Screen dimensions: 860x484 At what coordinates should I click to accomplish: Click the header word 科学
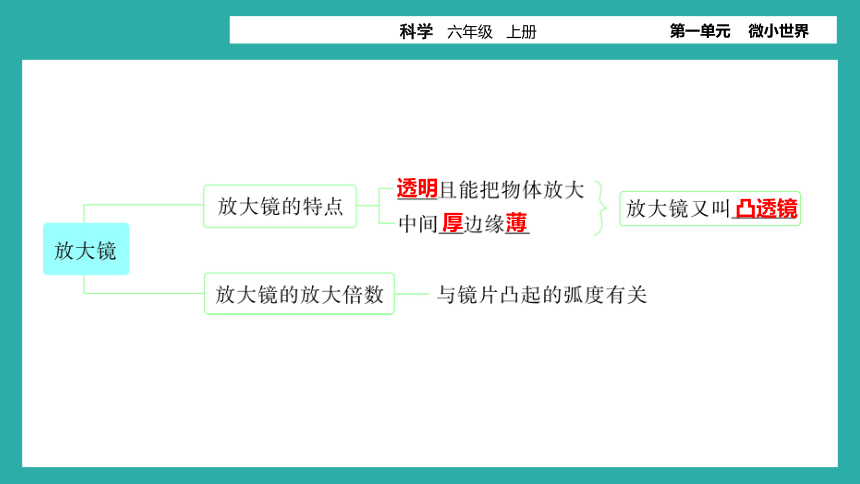(416, 31)
